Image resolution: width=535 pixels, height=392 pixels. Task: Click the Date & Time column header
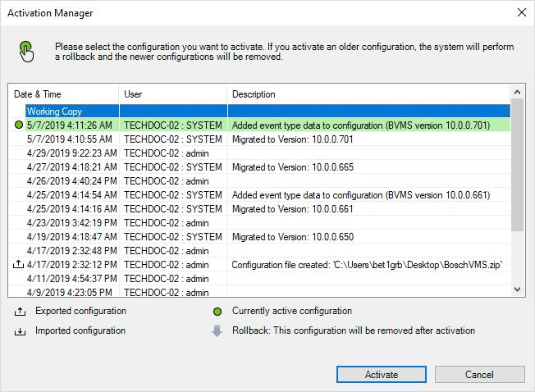point(63,94)
